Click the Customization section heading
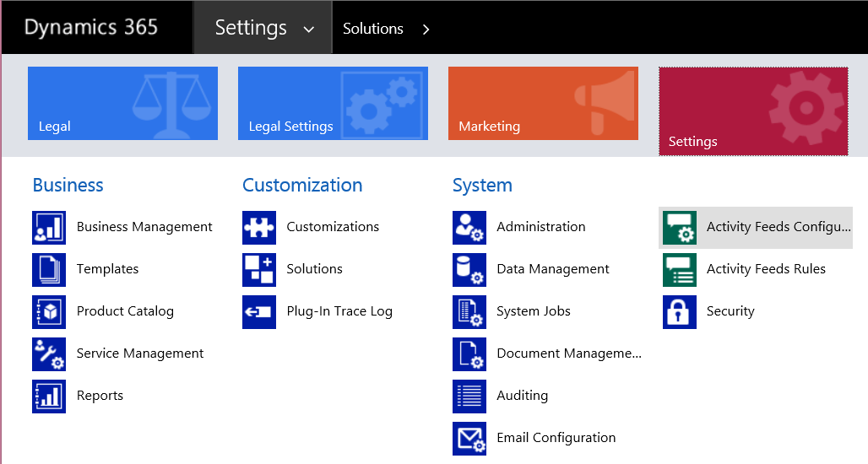This screenshot has height=464, width=868. tap(302, 185)
